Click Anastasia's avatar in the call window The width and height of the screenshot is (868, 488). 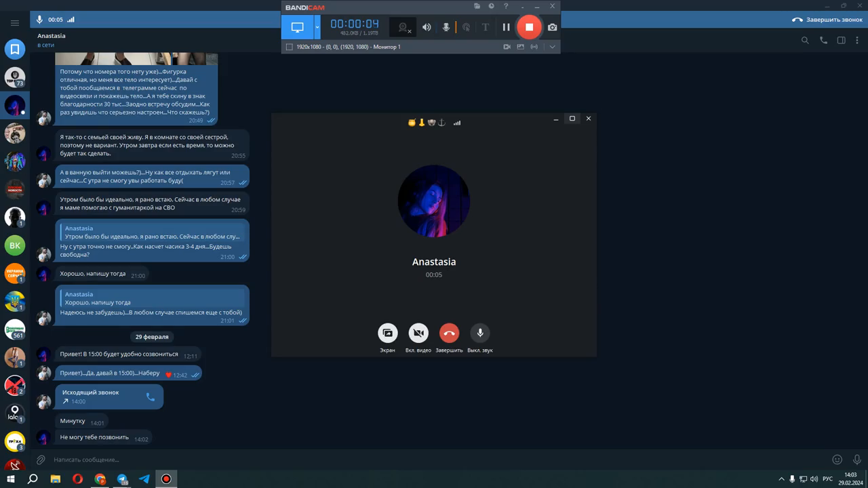433,201
